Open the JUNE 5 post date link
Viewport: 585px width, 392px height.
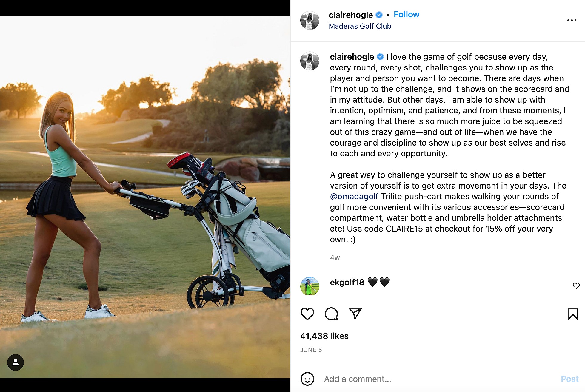coord(311,350)
